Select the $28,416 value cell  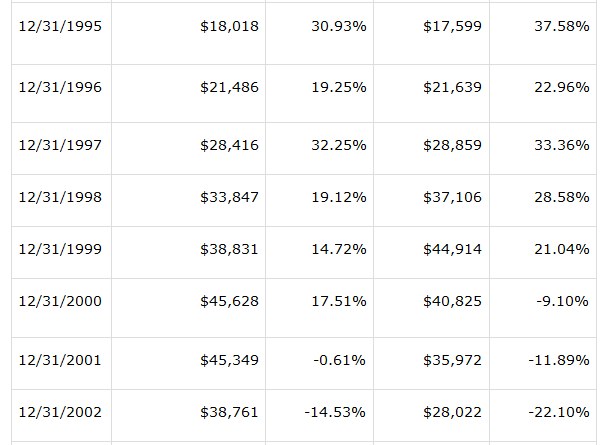[x=229, y=145]
